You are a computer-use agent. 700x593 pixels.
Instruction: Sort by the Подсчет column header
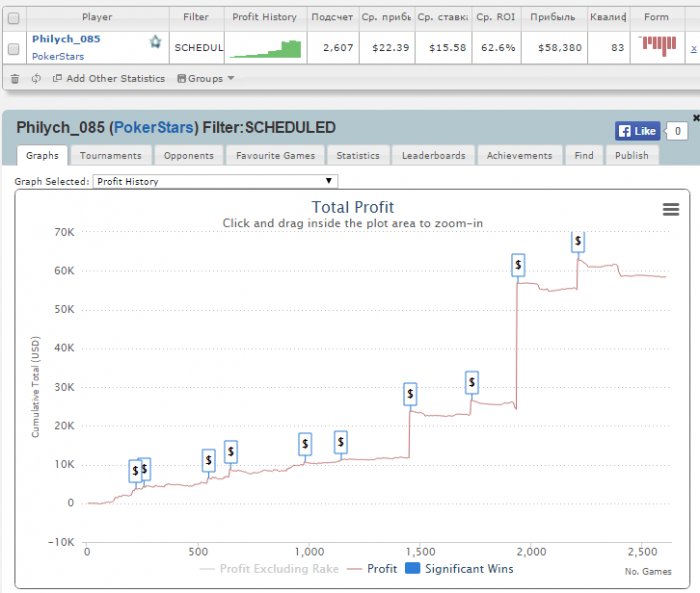[x=332, y=17]
